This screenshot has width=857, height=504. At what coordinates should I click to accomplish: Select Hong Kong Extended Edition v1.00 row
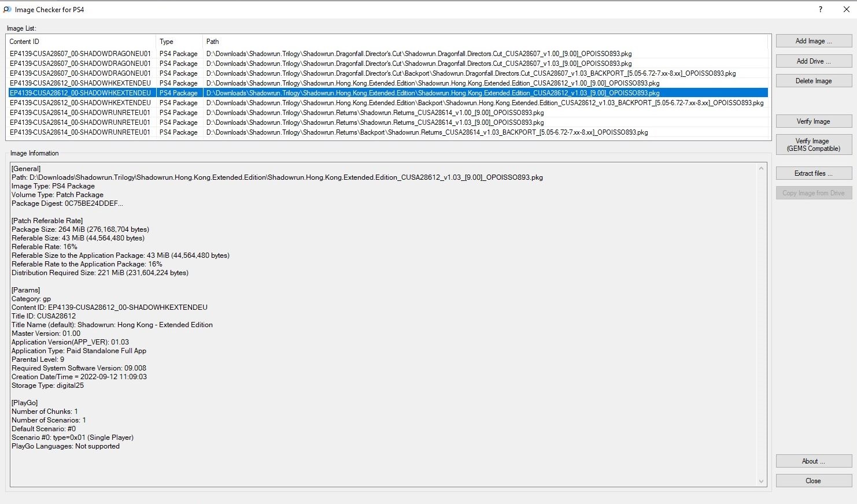point(387,83)
